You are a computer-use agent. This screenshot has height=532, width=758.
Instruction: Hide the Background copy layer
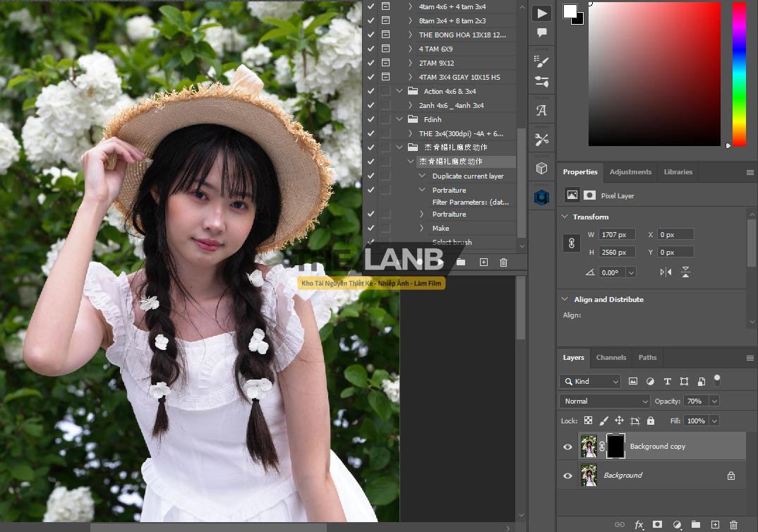coord(567,447)
